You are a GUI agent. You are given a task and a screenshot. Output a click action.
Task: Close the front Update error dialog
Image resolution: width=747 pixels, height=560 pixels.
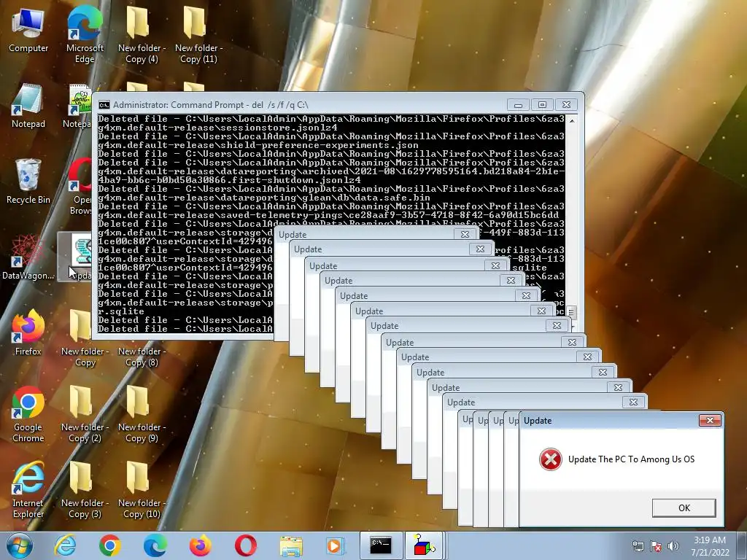pos(710,421)
